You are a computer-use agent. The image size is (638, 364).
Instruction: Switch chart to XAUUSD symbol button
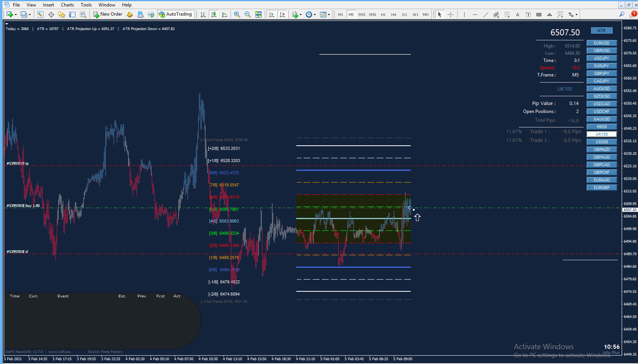601,119
